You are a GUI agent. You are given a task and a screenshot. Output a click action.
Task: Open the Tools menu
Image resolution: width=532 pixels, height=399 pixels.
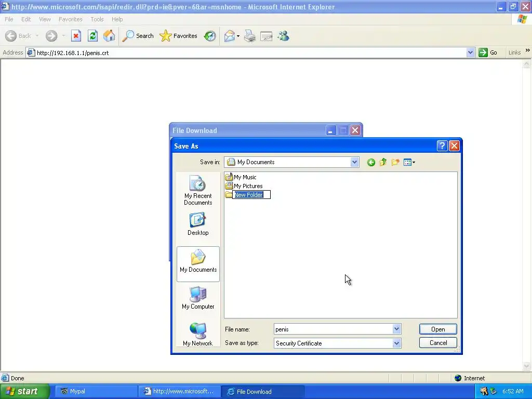[97, 19]
